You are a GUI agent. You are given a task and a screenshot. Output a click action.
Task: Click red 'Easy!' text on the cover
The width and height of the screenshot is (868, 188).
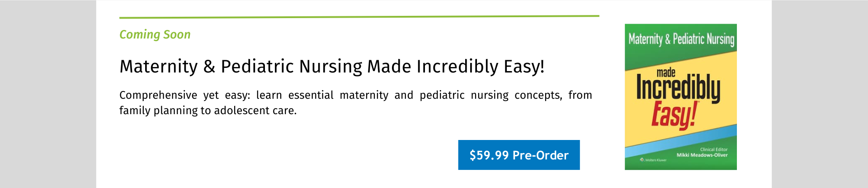point(675,115)
